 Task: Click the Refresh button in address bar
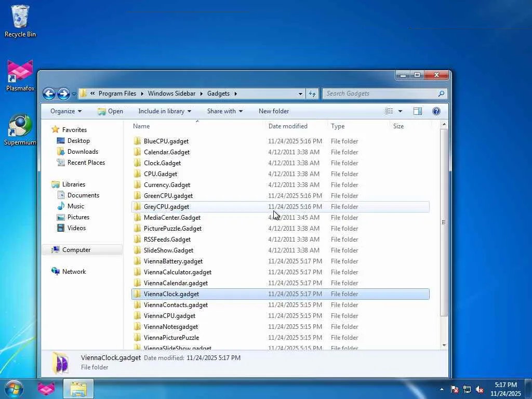[x=312, y=94]
